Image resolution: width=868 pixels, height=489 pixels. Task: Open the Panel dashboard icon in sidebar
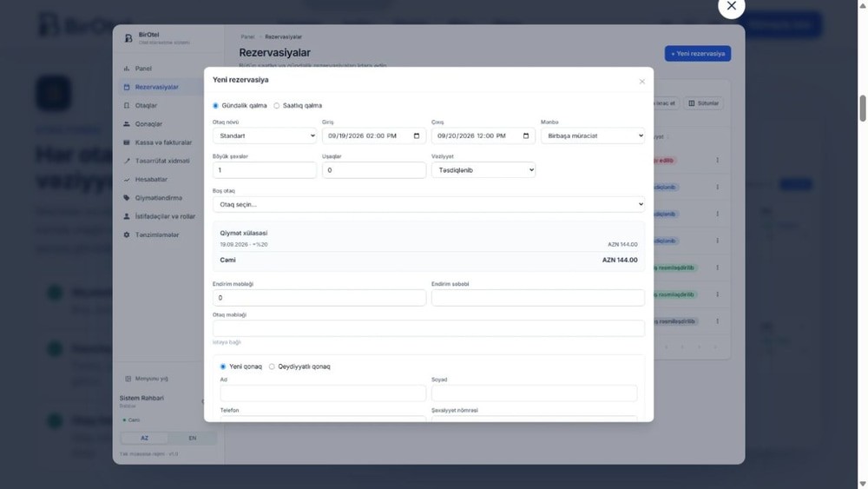126,69
